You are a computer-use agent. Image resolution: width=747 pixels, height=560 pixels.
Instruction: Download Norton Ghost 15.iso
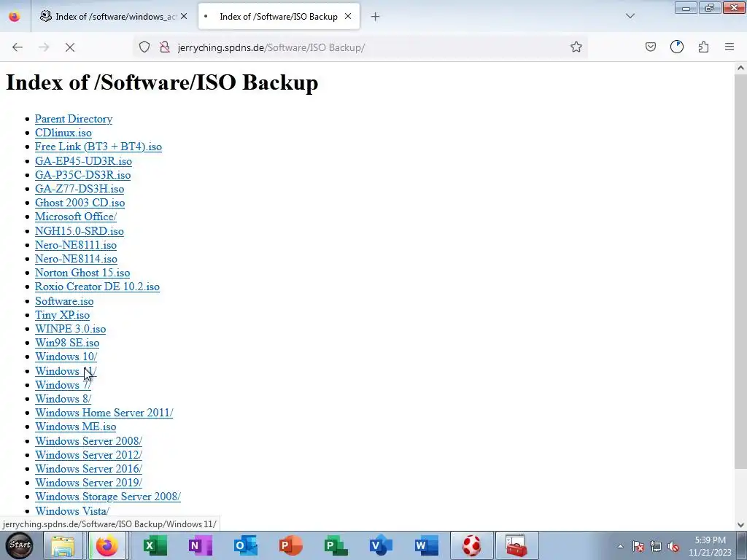(x=82, y=273)
